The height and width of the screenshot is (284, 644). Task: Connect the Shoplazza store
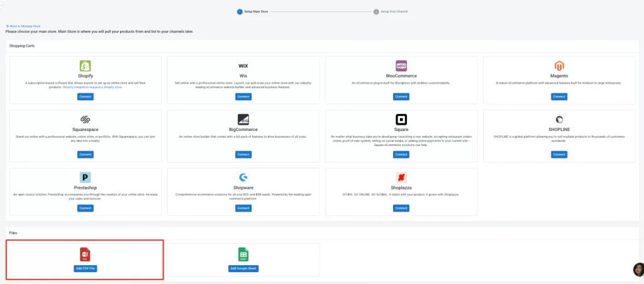(401, 208)
